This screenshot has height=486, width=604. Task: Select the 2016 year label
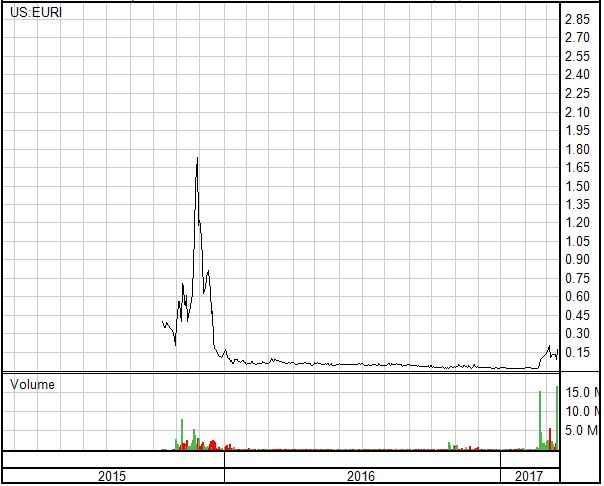pos(361,476)
